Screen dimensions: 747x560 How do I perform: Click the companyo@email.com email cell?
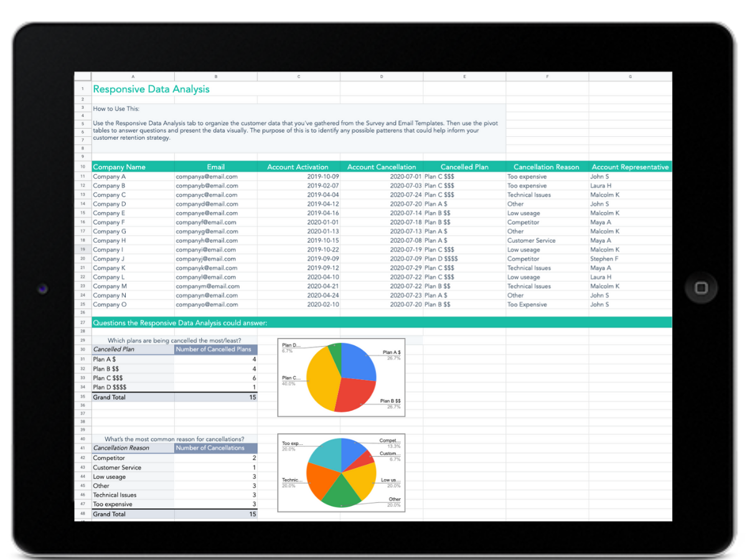pos(207,305)
